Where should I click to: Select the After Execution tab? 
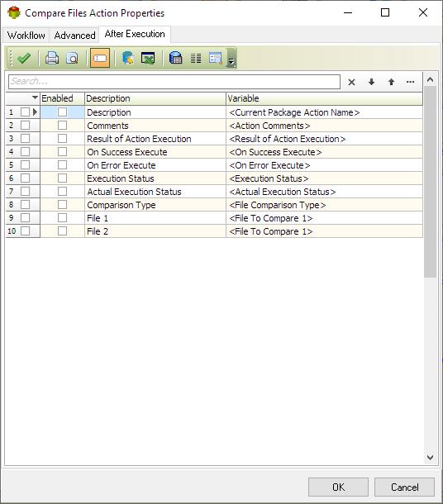tap(135, 34)
